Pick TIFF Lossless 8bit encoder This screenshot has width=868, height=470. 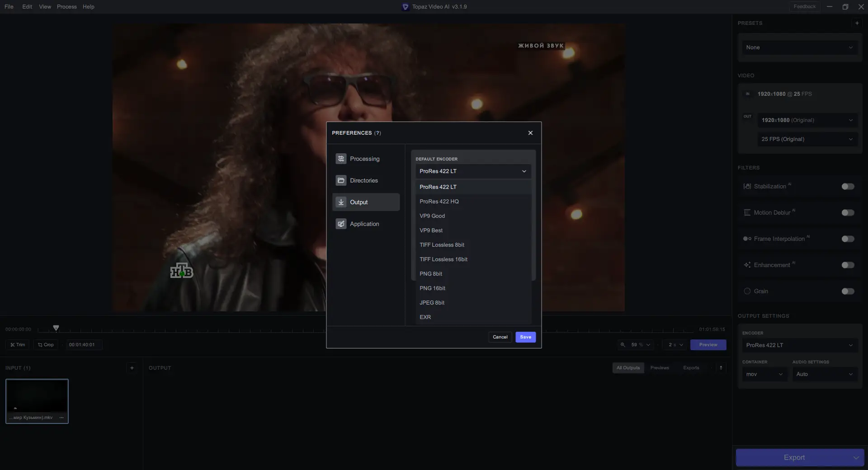tap(473, 245)
